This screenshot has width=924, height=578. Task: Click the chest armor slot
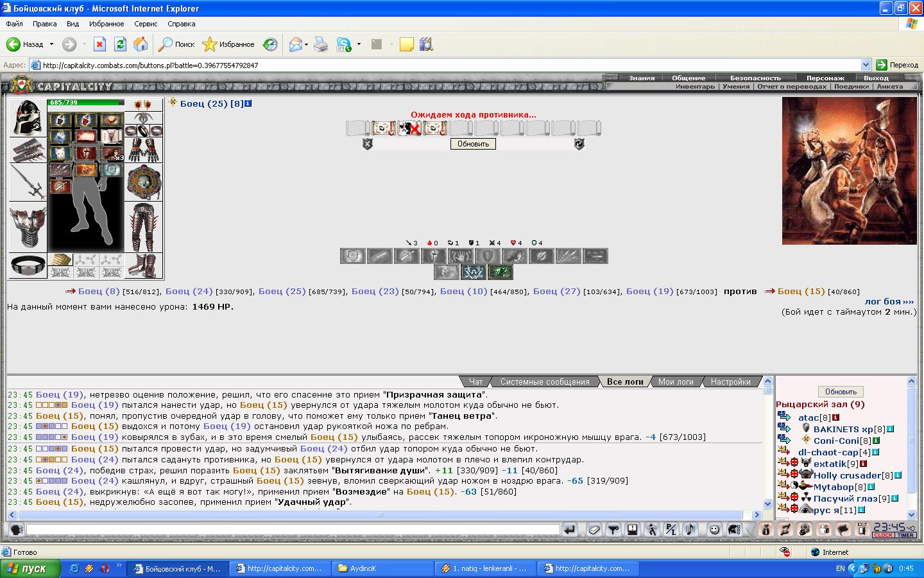pos(28,227)
